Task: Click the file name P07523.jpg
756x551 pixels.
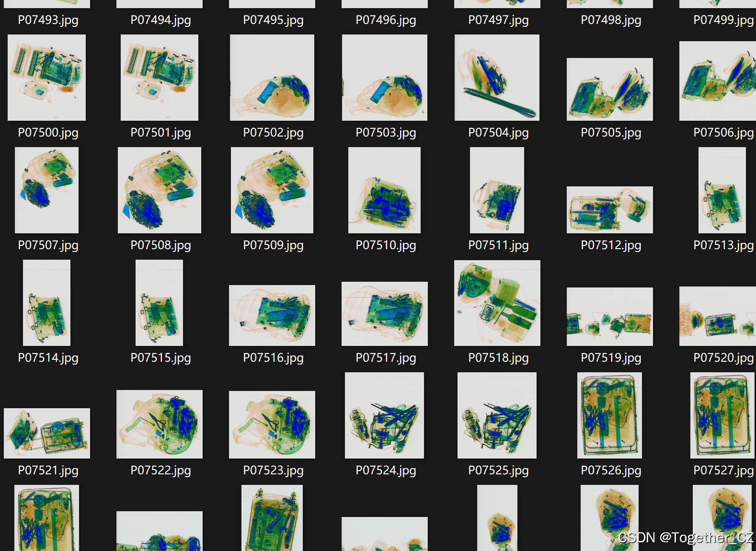Action: pyautogui.click(x=273, y=471)
